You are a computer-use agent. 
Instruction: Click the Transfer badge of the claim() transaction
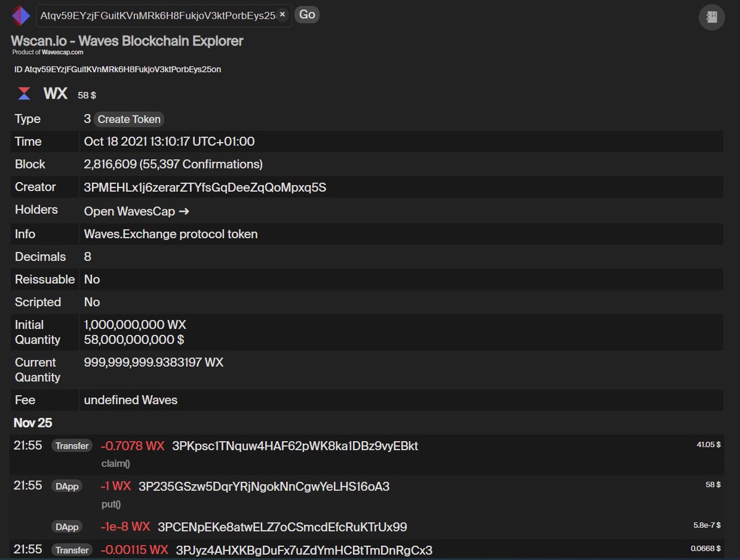click(72, 445)
